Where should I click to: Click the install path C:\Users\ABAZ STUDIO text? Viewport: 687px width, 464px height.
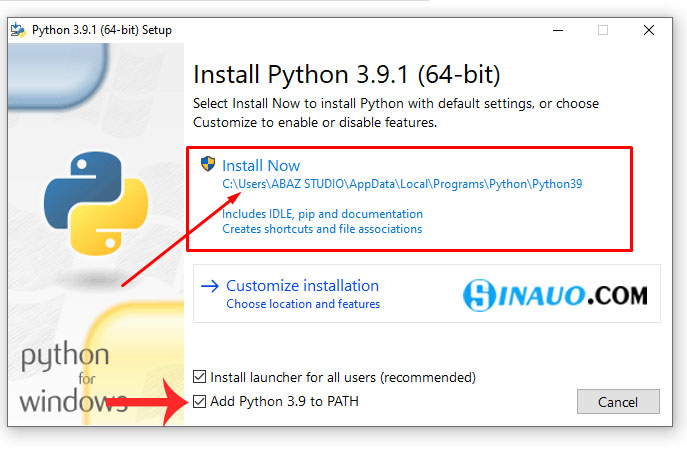pyautogui.click(x=402, y=184)
